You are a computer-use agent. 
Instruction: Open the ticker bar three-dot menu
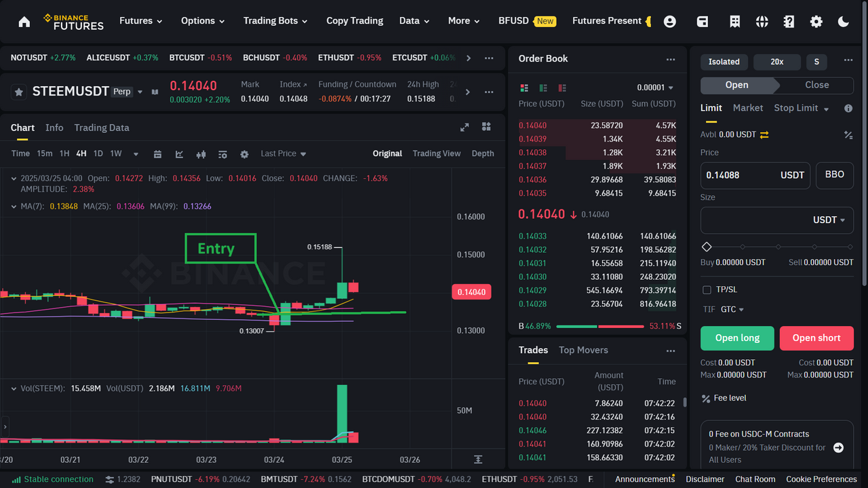coord(489,58)
